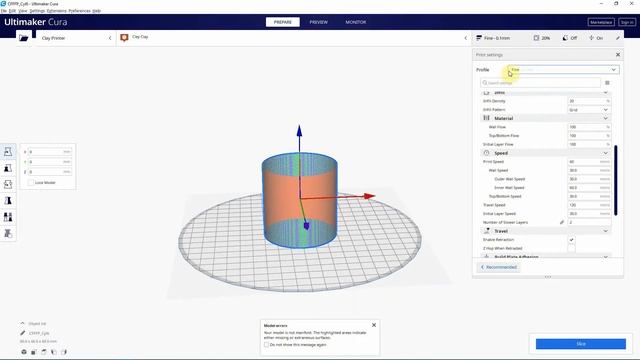
Task: Dismiss the Model errors message
Action: [374, 325]
